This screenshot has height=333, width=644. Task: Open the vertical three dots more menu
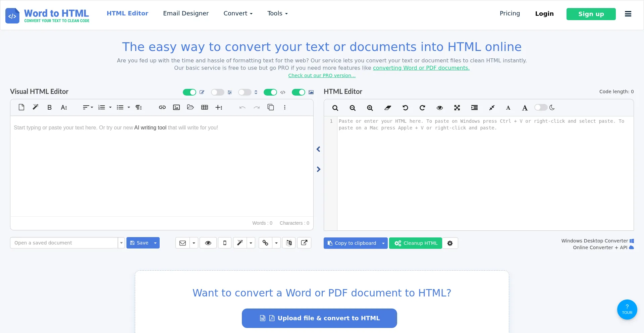(x=285, y=107)
